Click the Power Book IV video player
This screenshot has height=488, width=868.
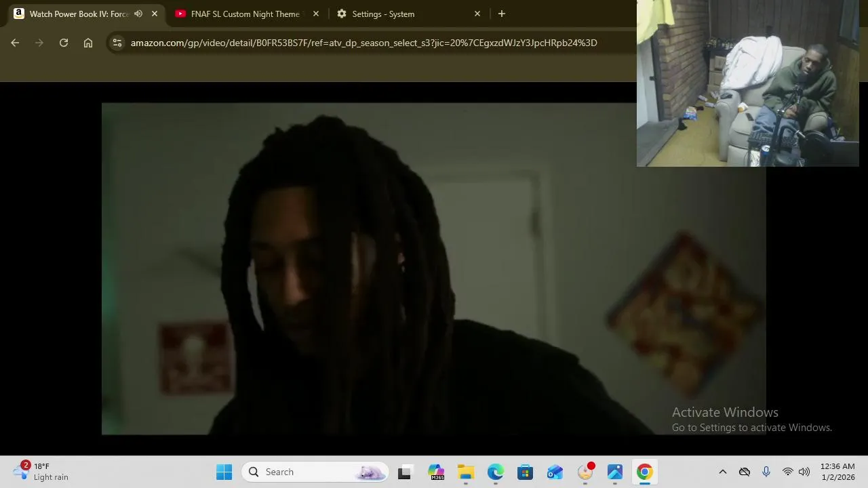pyautogui.click(x=434, y=268)
